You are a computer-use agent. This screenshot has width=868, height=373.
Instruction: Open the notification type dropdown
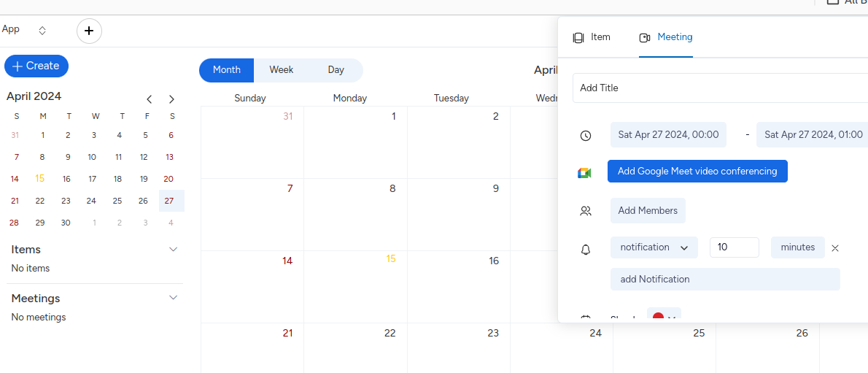[x=654, y=247]
